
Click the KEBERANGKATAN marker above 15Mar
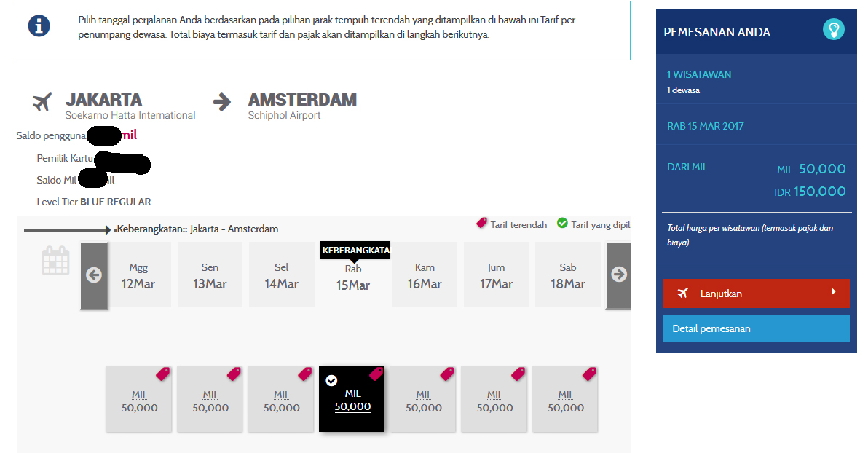click(355, 250)
